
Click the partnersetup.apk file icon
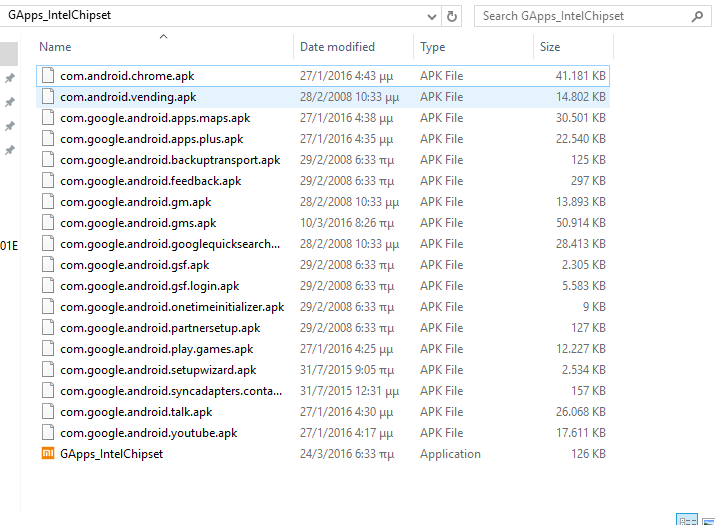(x=48, y=327)
